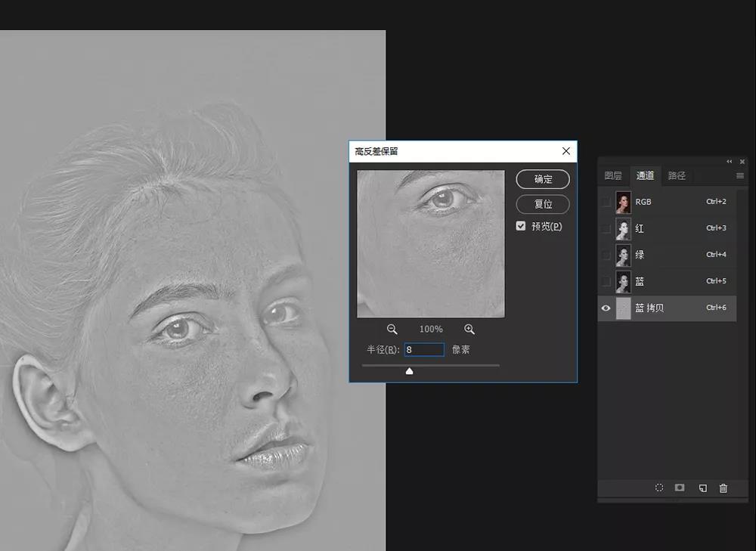
Task: Close the Channels panel group
Action: (742, 162)
